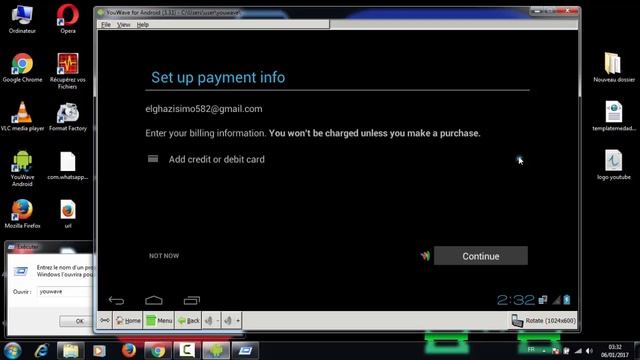Click the system tray volume icon

click(589, 351)
